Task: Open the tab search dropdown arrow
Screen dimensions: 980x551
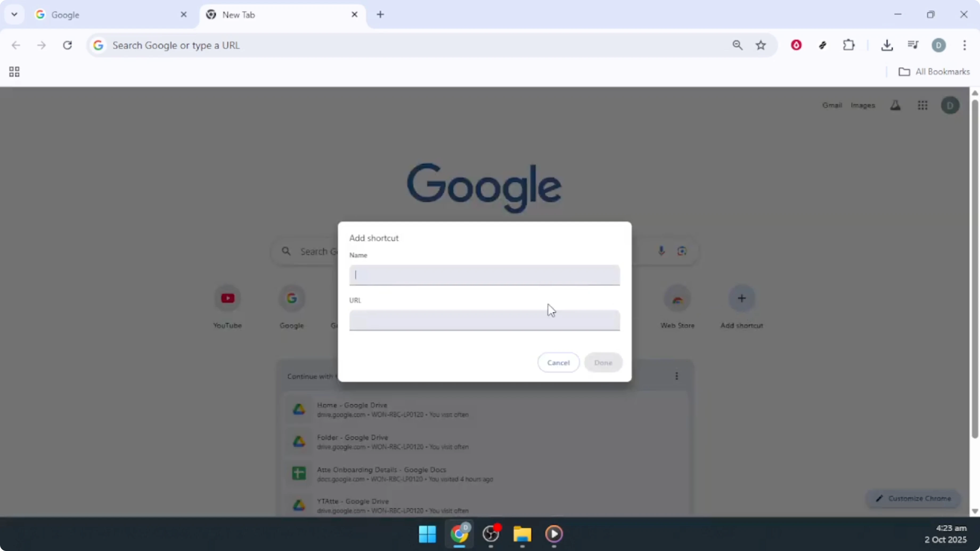Action: (14, 14)
